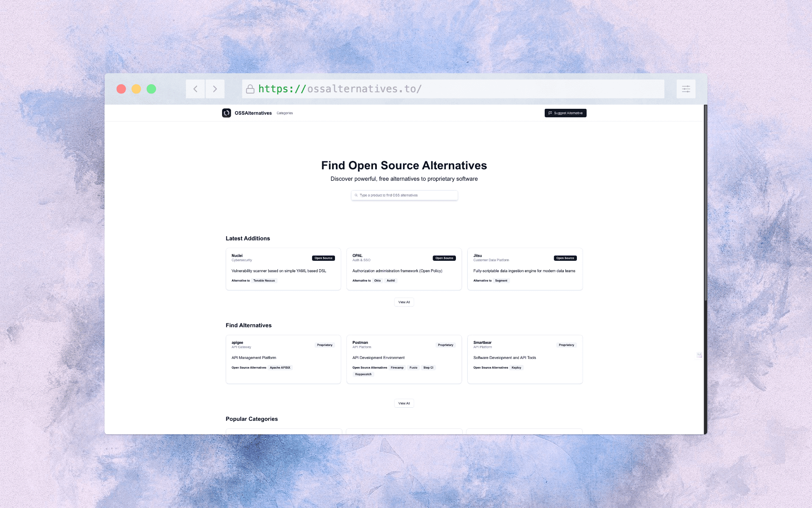Image resolution: width=812 pixels, height=508 pixels.
Task: Click the small icon at right page edge
Action: click(x=699, y=355)
